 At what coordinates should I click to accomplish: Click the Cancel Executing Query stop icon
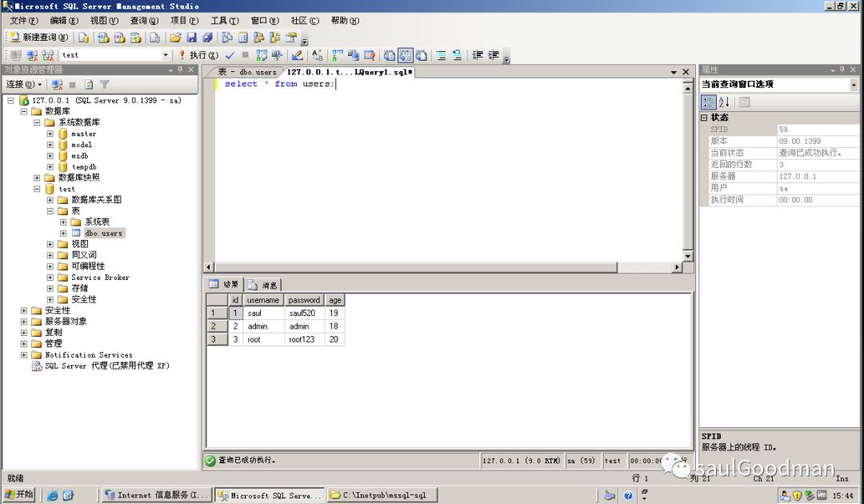tap(246, 55)
